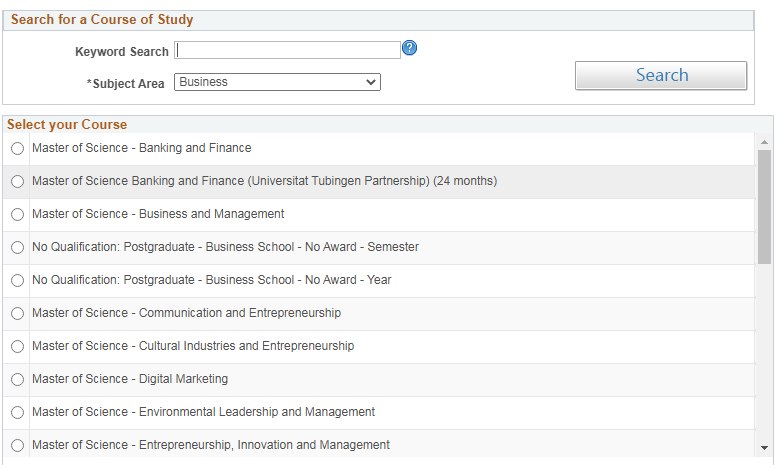Click the scroll up arrow of course list
The image size is (782, 465).
point(765,142)
